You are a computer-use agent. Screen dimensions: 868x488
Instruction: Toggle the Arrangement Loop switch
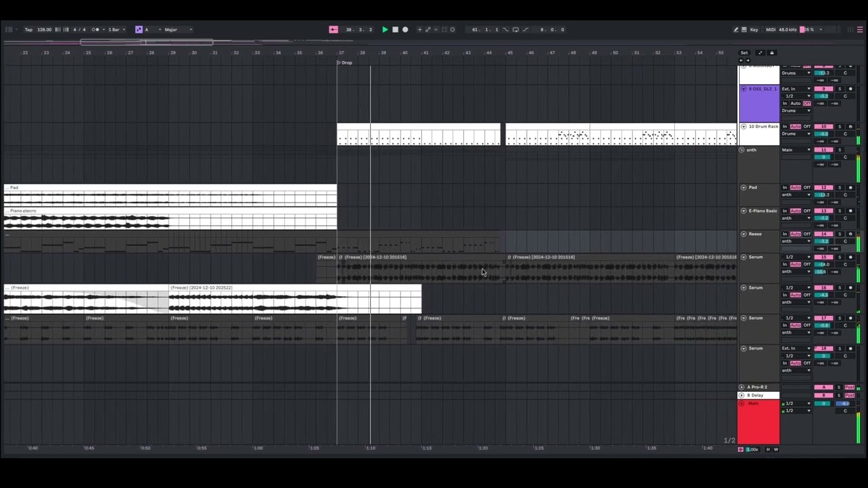pyautogui.click(x=515, y=29)
